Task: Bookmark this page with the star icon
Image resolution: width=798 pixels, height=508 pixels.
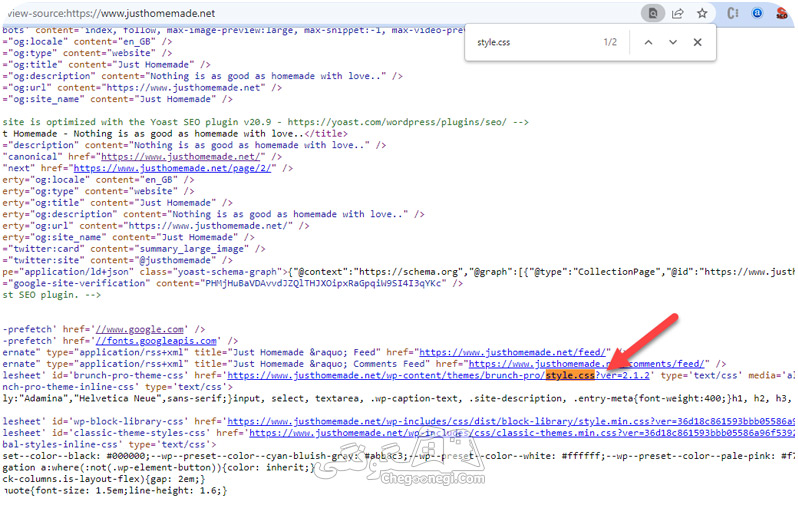Action: point(702,13)
